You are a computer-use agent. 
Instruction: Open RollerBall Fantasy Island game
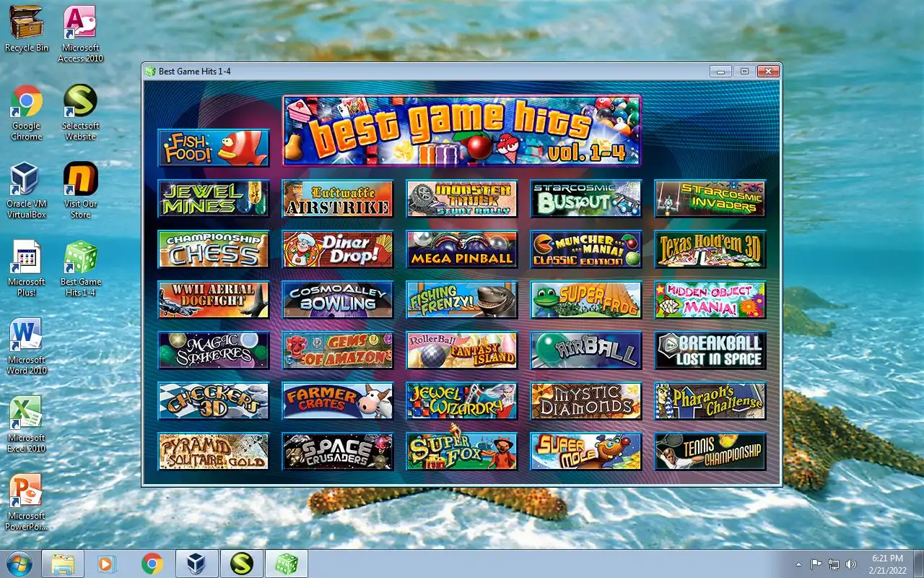(462, 350)
